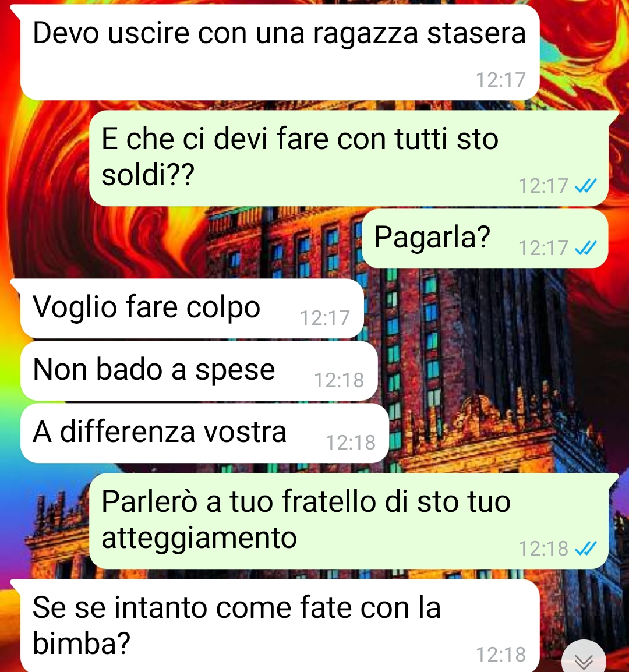Screen dimensions: 629x672
Task: Tap the 'Voglio fare colpo' message
Action: pos(192,309)
